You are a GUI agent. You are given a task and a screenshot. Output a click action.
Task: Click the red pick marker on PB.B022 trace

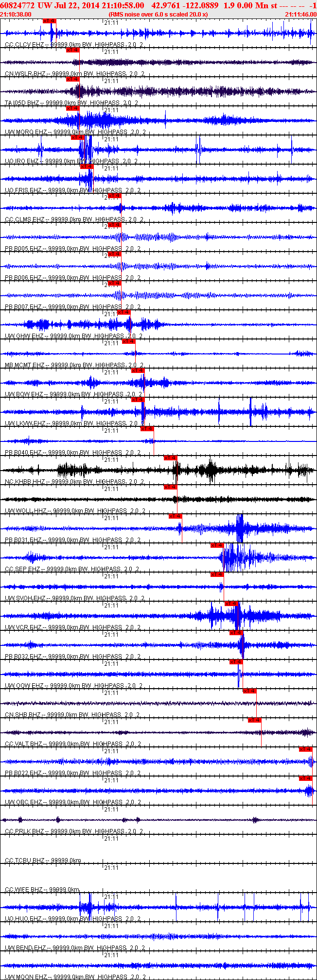(305, 749)
